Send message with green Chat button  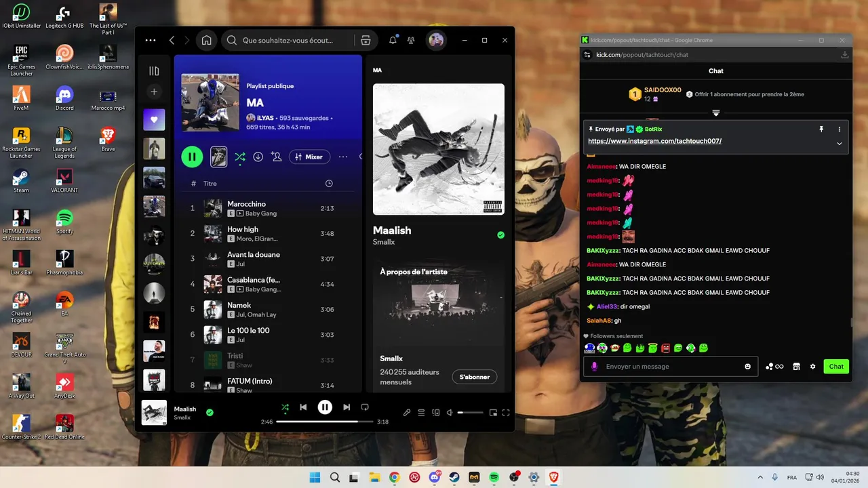(836, 367)
